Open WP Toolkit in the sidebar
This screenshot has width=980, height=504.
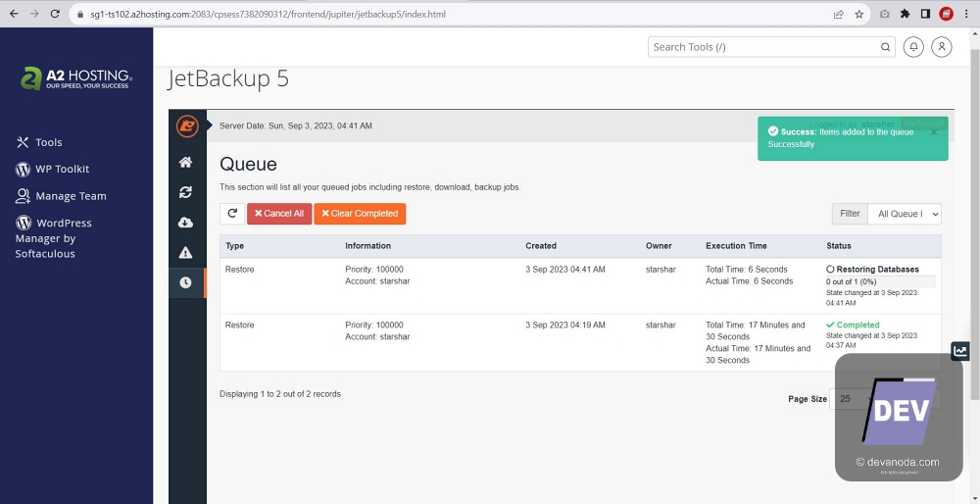[x=53, y=169]
